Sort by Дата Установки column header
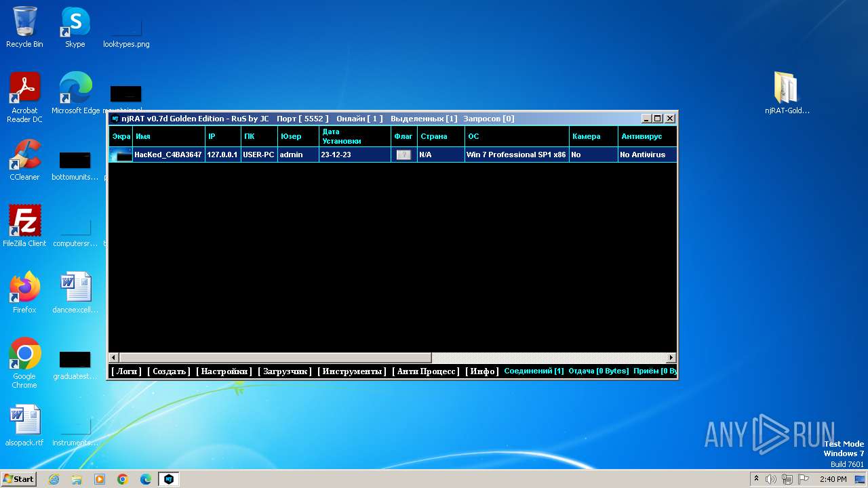 [x=355, y=136]
